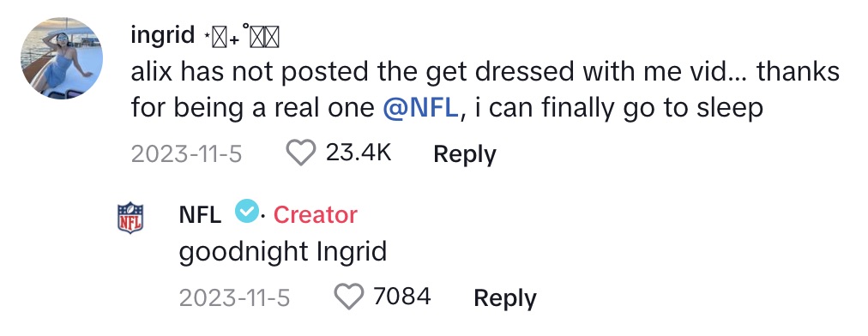Like ingrid's comment with the heart icon

[x=300, y=153]
